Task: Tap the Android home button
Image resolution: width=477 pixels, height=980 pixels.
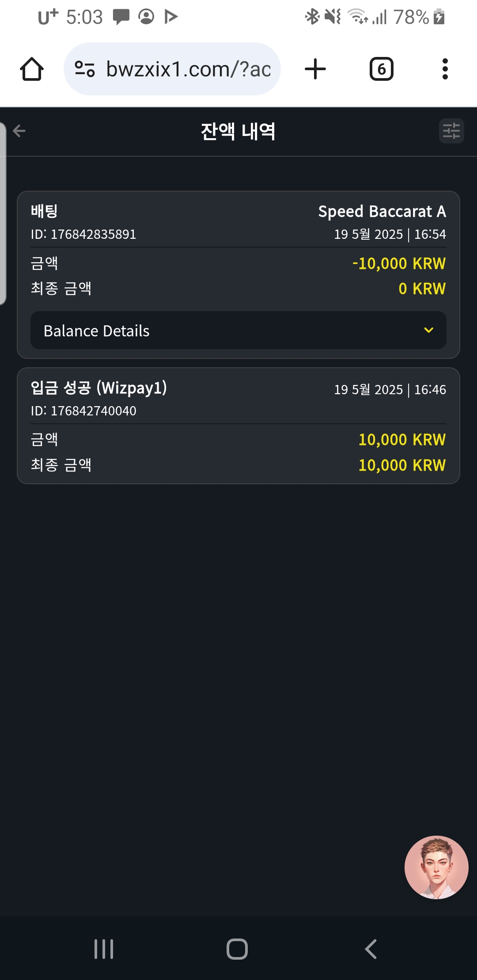Action: [x=237, y=949]
